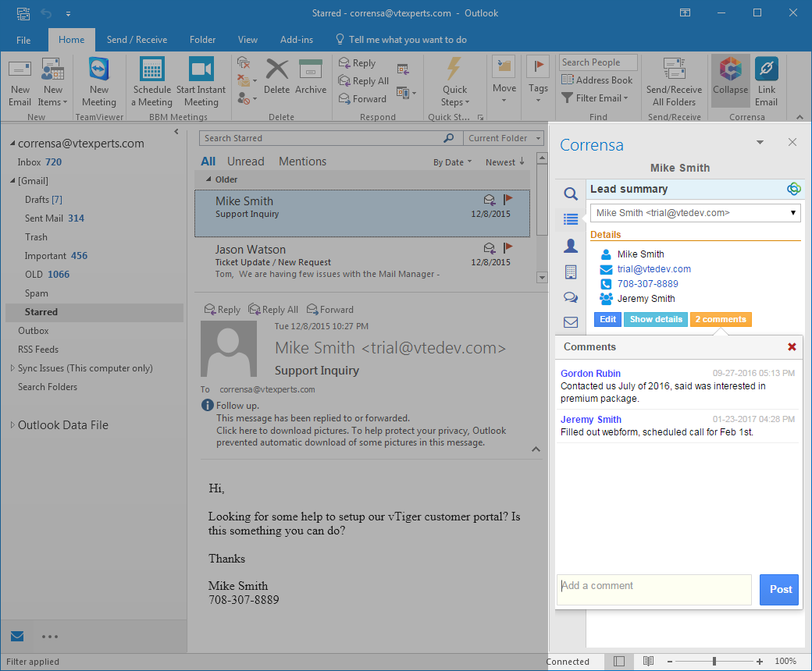Click the magnifier in Search Starred box
Viewport: 812px width, 671px height.
click(x=448, y=138)
